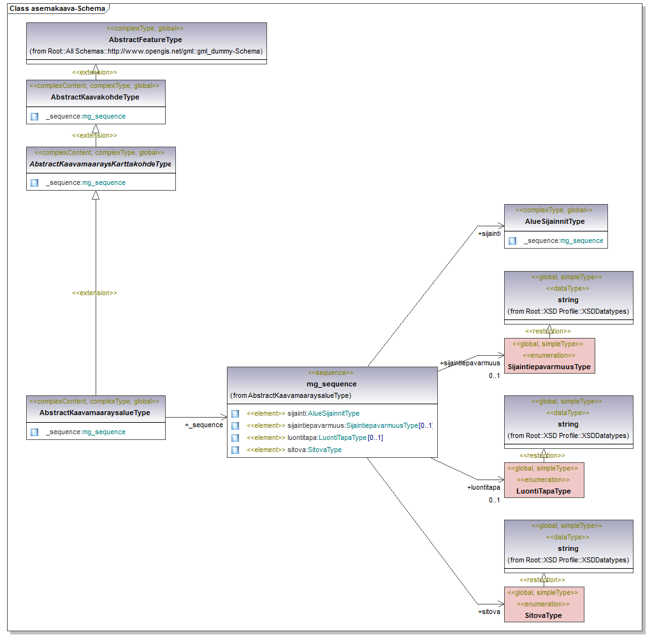The width and height of the screenshot is (659, 644).
Task: Select the attribute icon in AbstractKaavamaaraysKarttakohdeType box
Action: [34, 183]
